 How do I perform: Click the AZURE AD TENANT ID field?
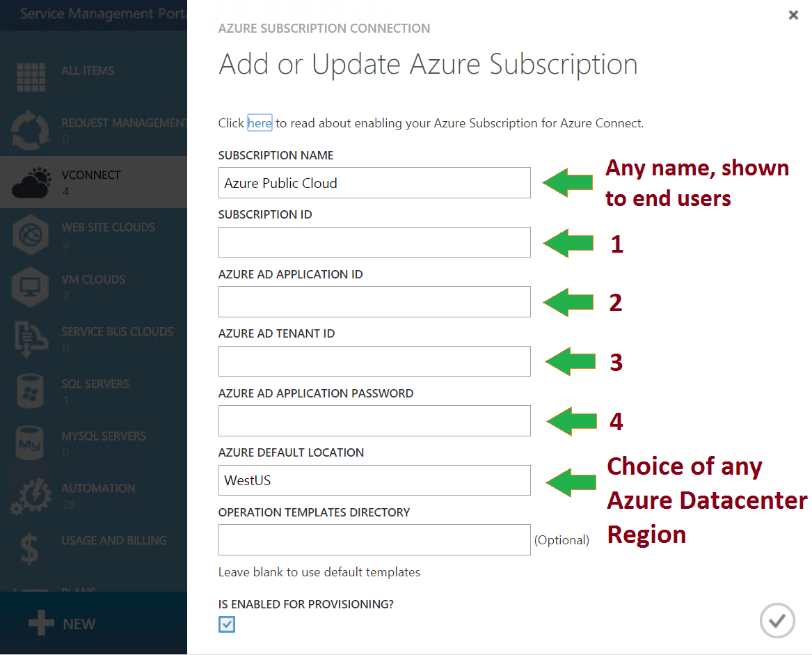pos(374,361)
